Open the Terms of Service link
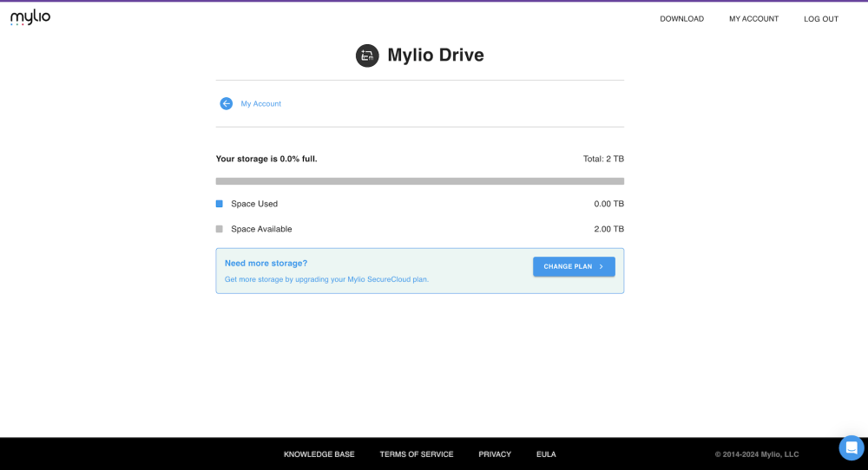Image resolution: width=868 pixels, height=470 pixels. coord(417,454)
